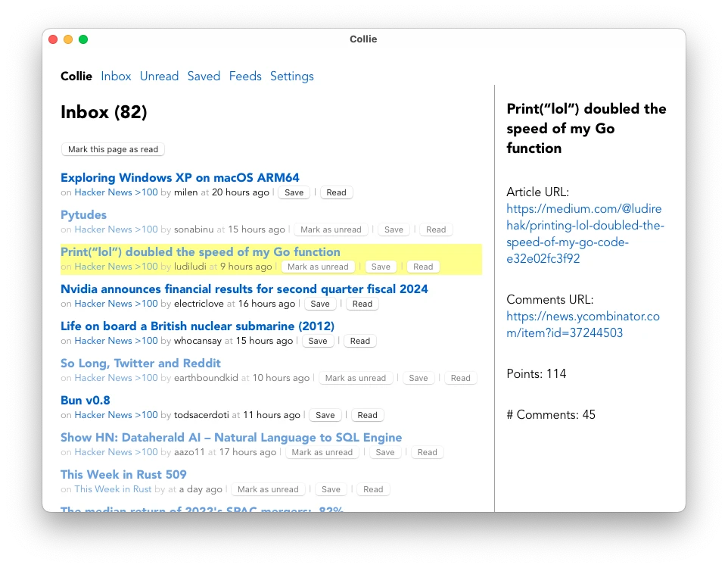728x568 pixels.
Task: Open the Hacker News comments URL link
Action: pyautogui.click(x=583, y=324)
